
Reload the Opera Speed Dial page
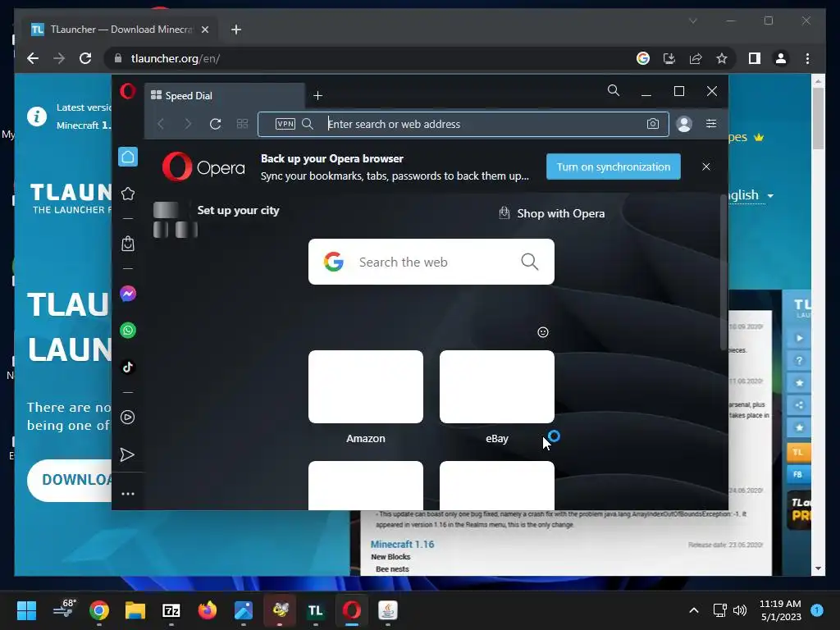tap(216, 125)
